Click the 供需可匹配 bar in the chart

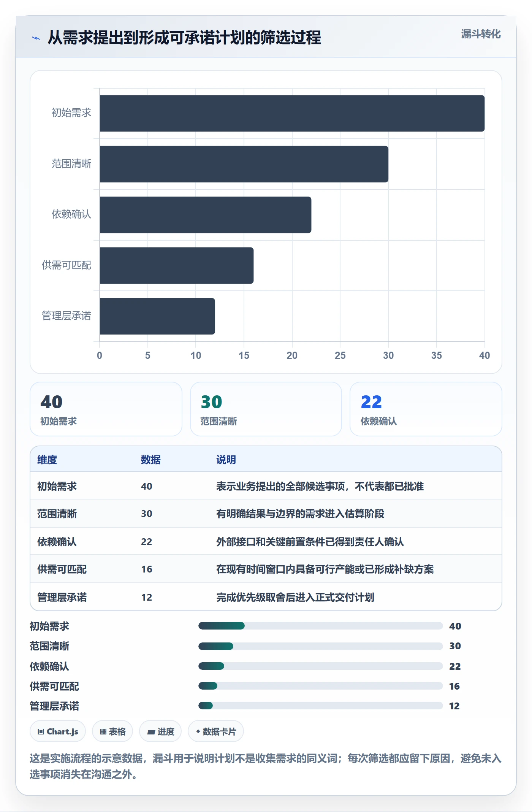click(176, 266)
